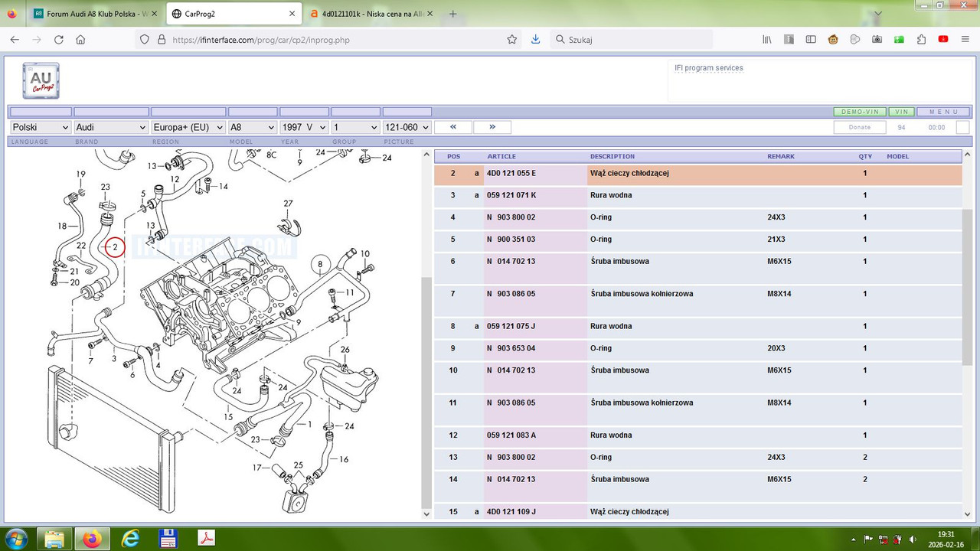Viewport: 980px width, 551px height.
Task: Click the 21X3 remark cell
Action: click(x=776, y=240)
